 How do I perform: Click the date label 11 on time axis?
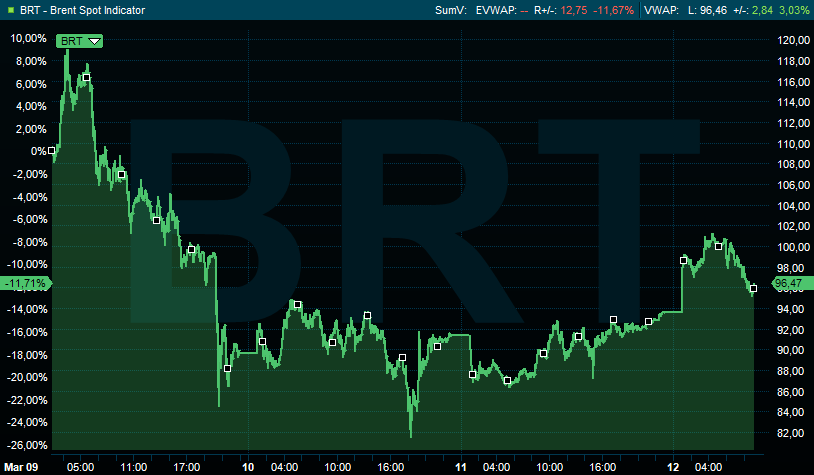click(462, 467)
